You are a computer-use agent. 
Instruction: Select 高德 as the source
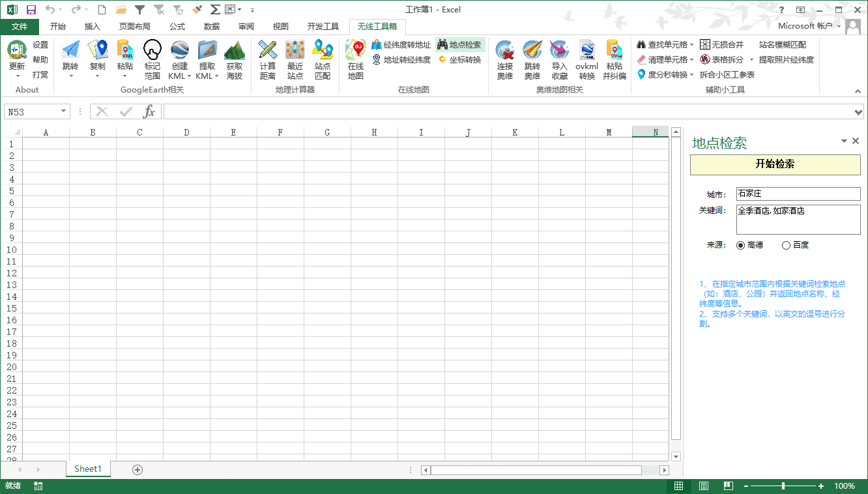coord(741,246)
